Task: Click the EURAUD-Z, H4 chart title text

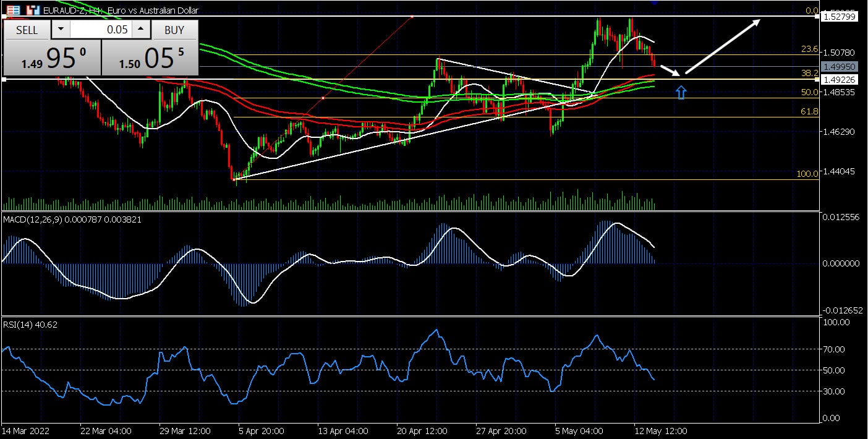Action: pos(121,10)
